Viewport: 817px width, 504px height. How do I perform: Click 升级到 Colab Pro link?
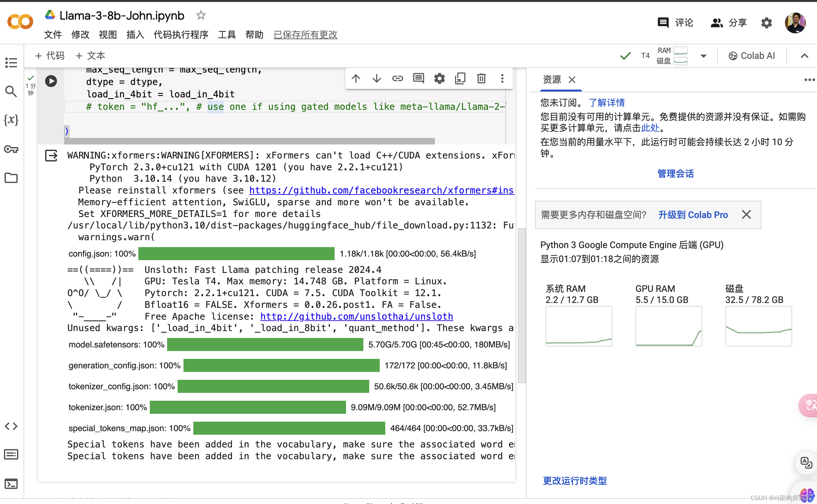pos(693,215)
